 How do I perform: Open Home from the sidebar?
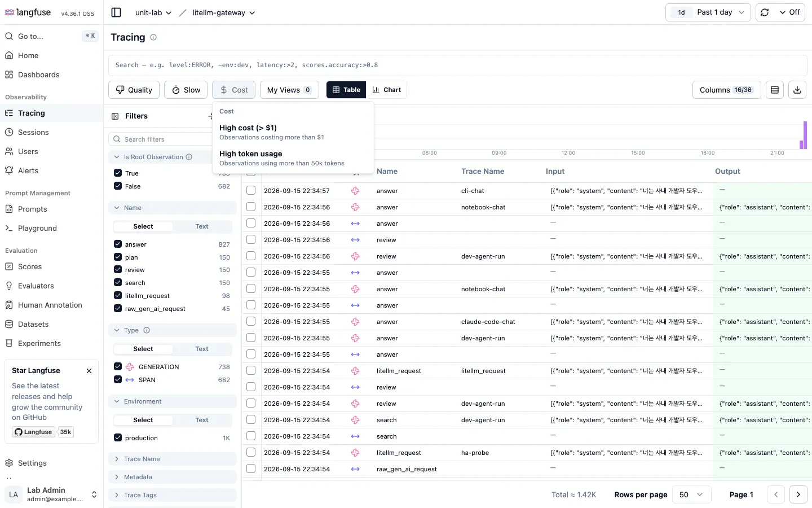click(x=52, y=55)
